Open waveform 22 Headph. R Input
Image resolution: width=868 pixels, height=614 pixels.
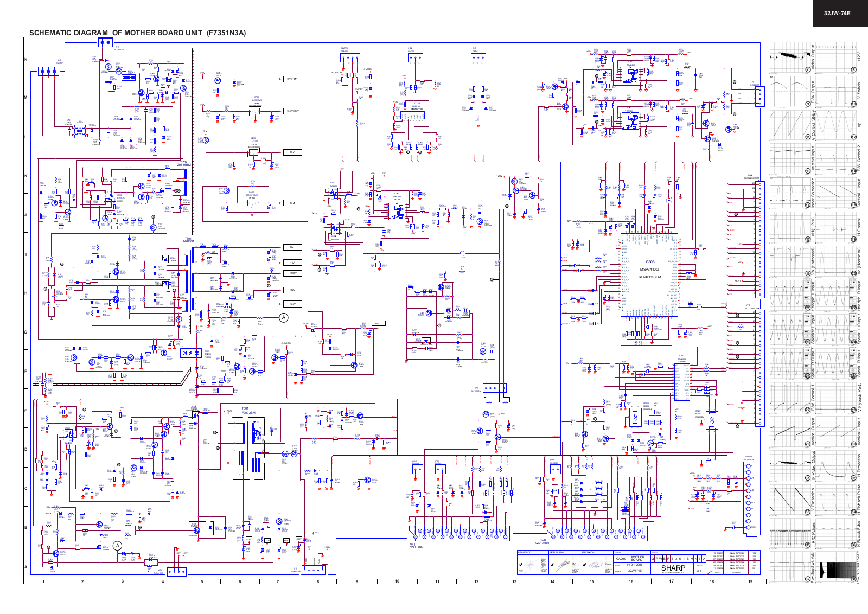[837, 296]
